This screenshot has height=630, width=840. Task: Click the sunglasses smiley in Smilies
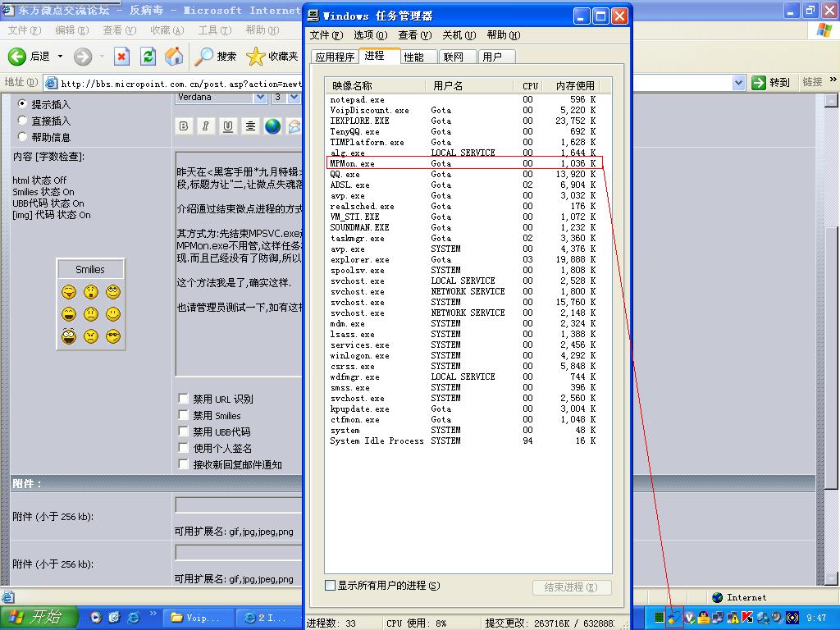(x=113, y=336)
